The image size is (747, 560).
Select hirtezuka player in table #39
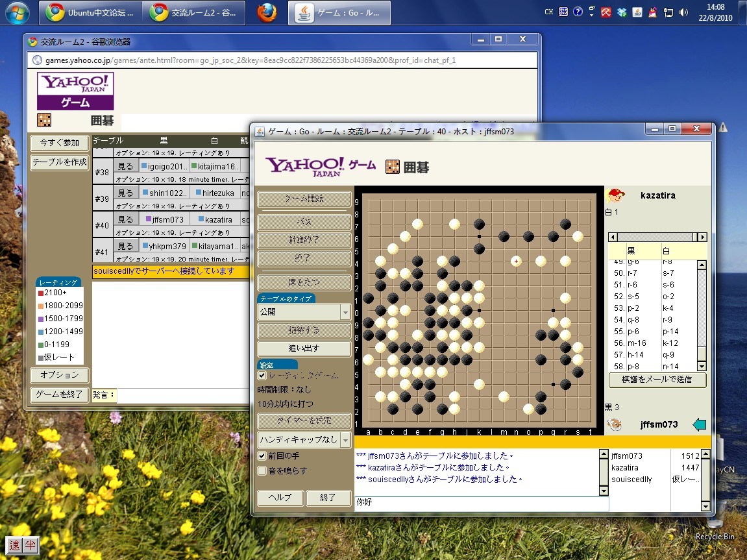(x=214, y=193)
